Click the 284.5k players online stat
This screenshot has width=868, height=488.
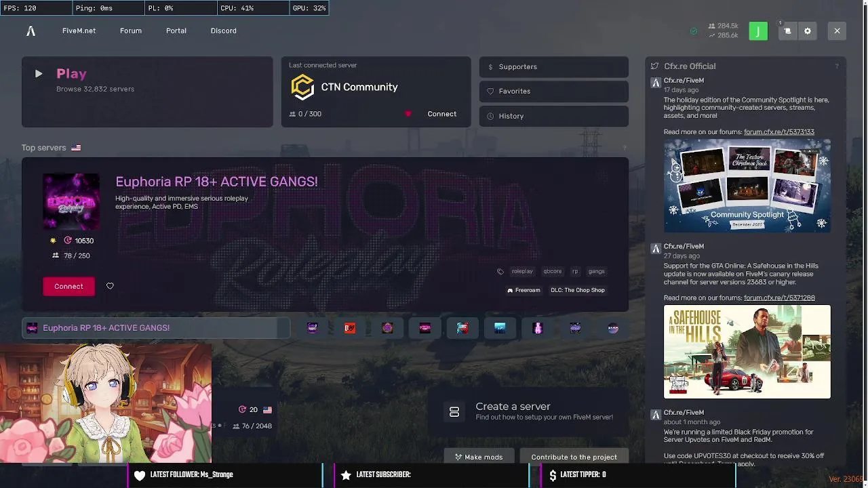(x=723, y=26)
